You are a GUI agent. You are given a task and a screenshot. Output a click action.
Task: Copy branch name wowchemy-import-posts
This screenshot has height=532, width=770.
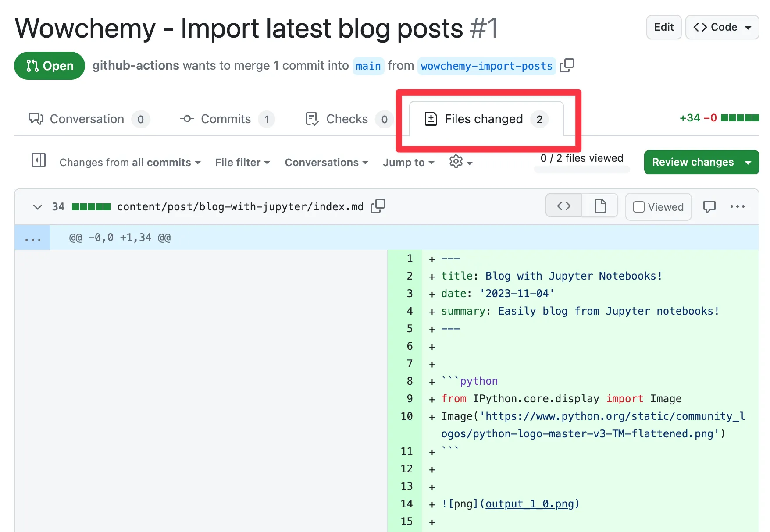567,65
